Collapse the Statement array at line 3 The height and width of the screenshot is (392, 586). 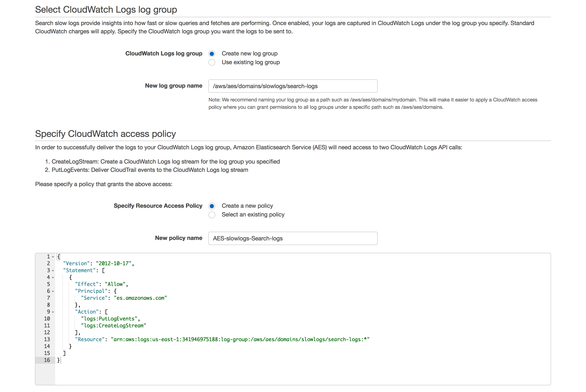53,271
